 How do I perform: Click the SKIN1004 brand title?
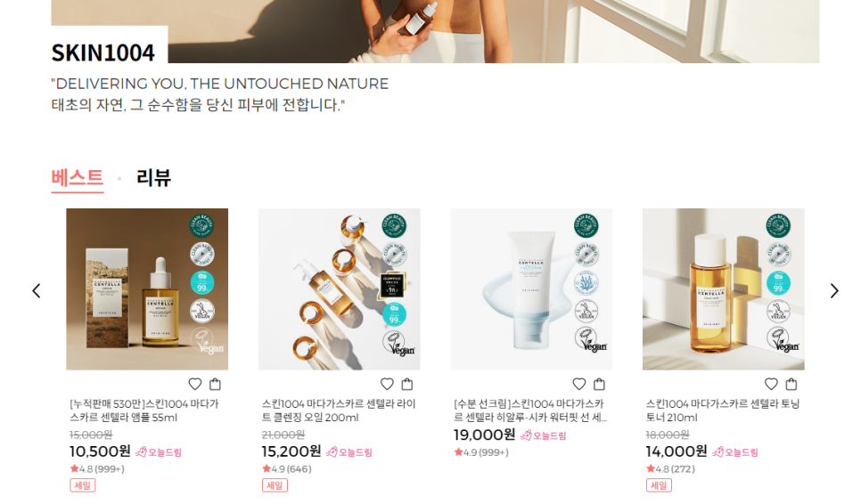103,53
